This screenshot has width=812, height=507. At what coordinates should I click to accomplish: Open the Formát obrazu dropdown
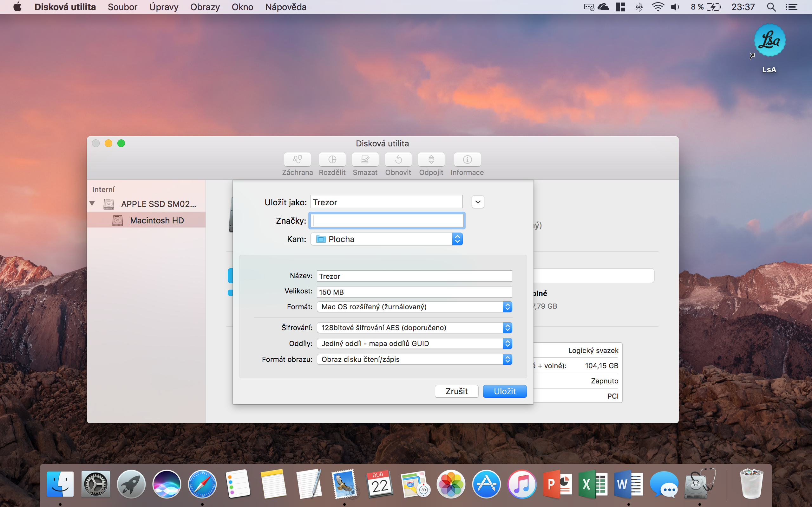pyautogui.click(x=414, y=359)
